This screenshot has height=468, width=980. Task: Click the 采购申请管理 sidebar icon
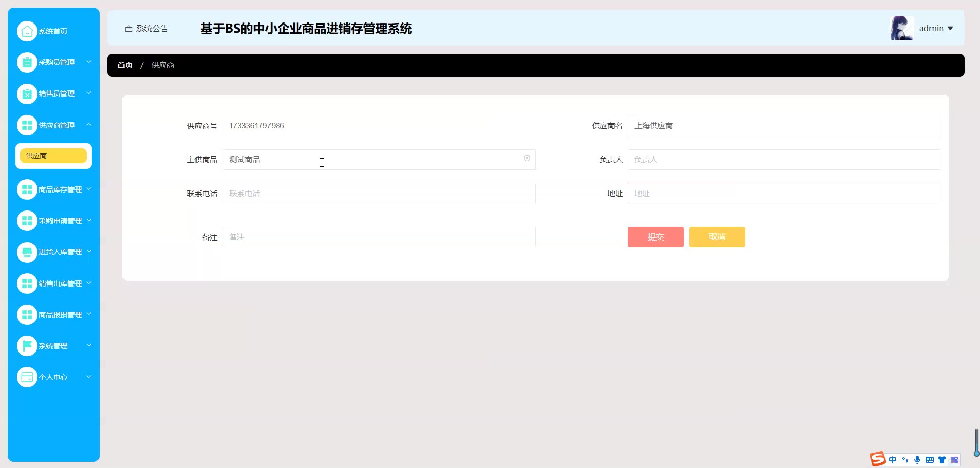click(27, 221)
